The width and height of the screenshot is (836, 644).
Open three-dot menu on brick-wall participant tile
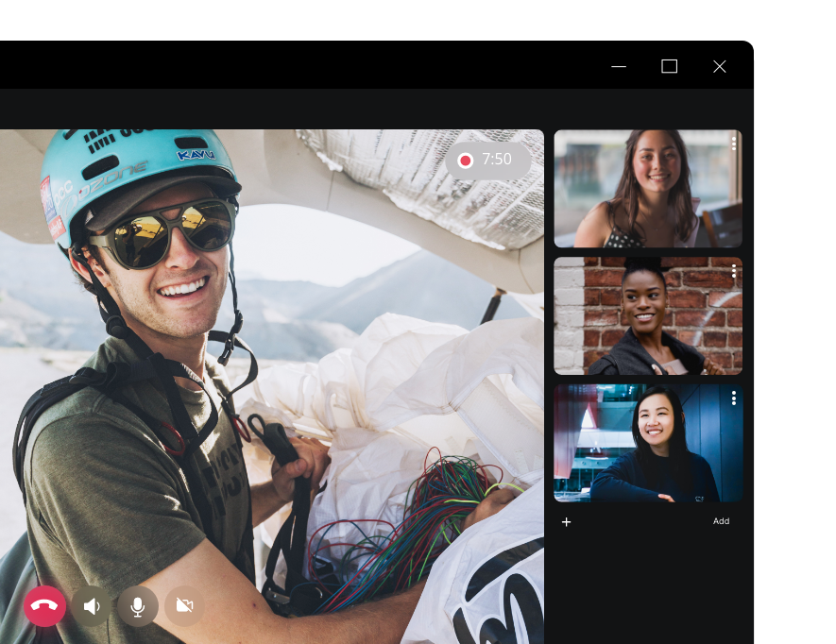click(x=733, y=271)
